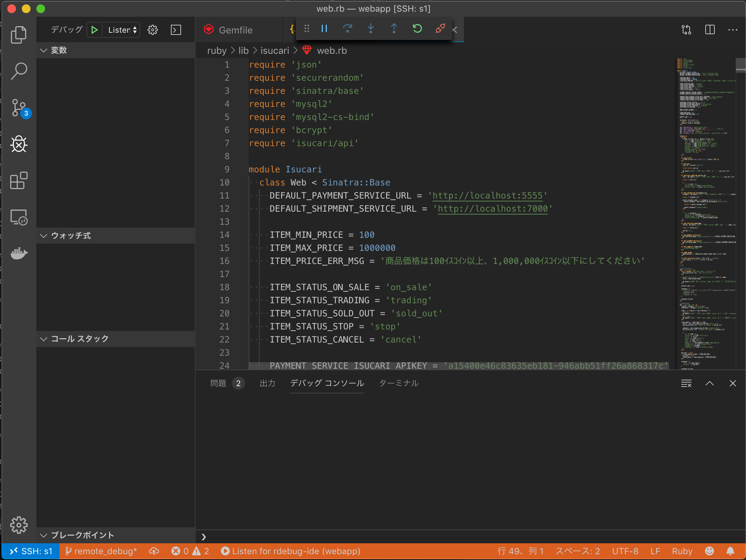Open the editor More Actions menu
This screenshot has height=560, width=746.
733,30
